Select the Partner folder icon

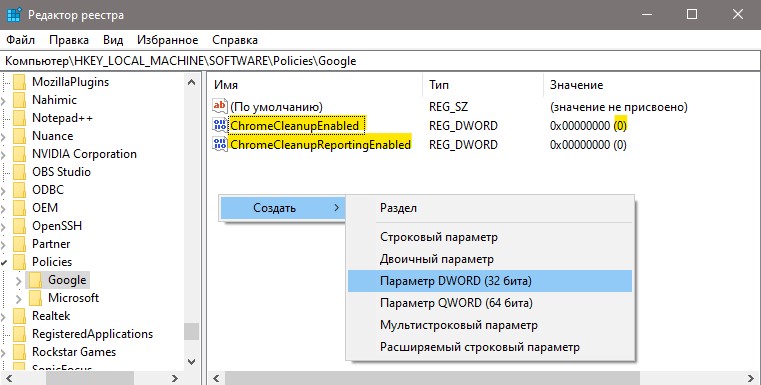(x=19, y=244)
